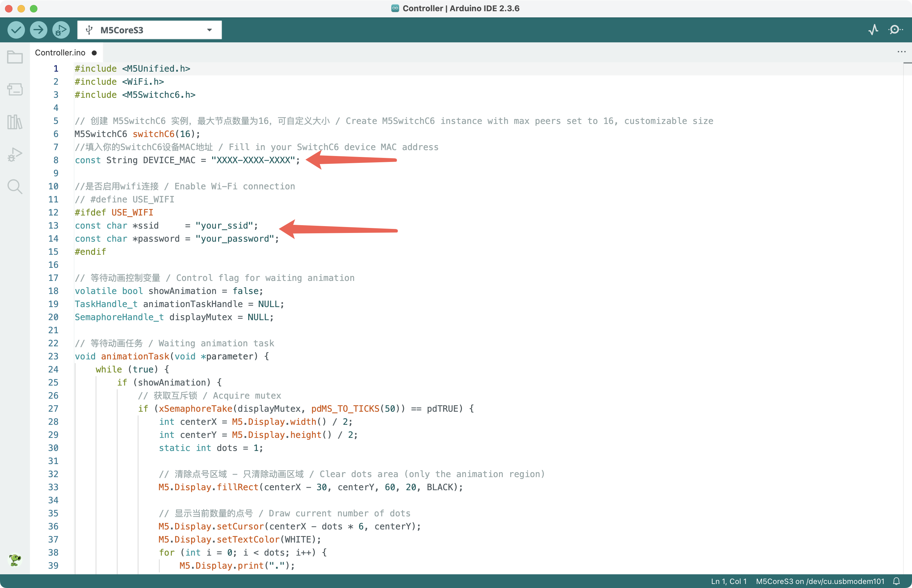This screenshot has width=912, height=588.
Task: Click the "your_password" string on line 14
Action: click(x=235, y=239)
